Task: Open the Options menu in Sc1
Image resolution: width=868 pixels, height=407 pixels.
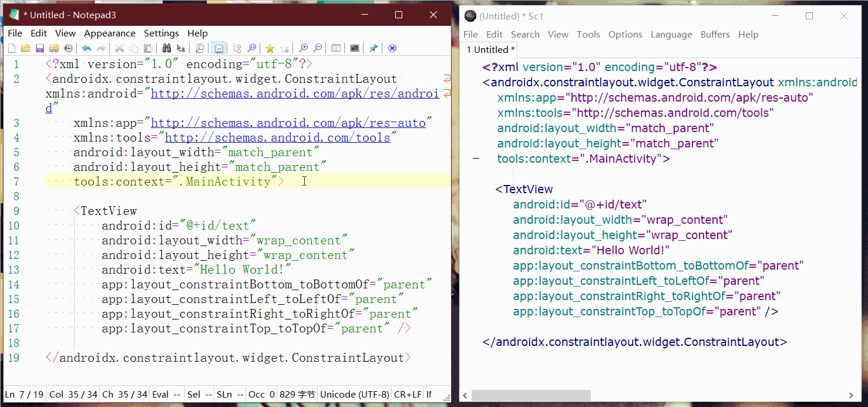Action: pos(625,35)
